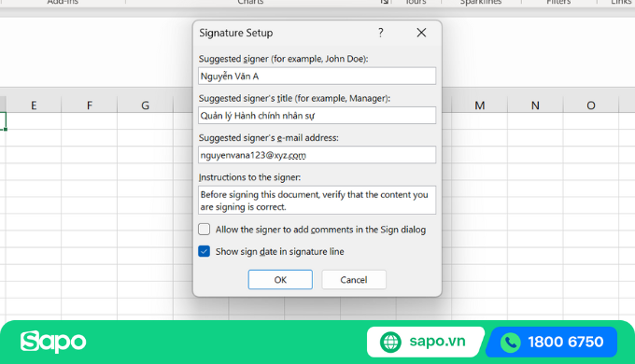
Task: Select column M header
Action: tap(479, 105)
